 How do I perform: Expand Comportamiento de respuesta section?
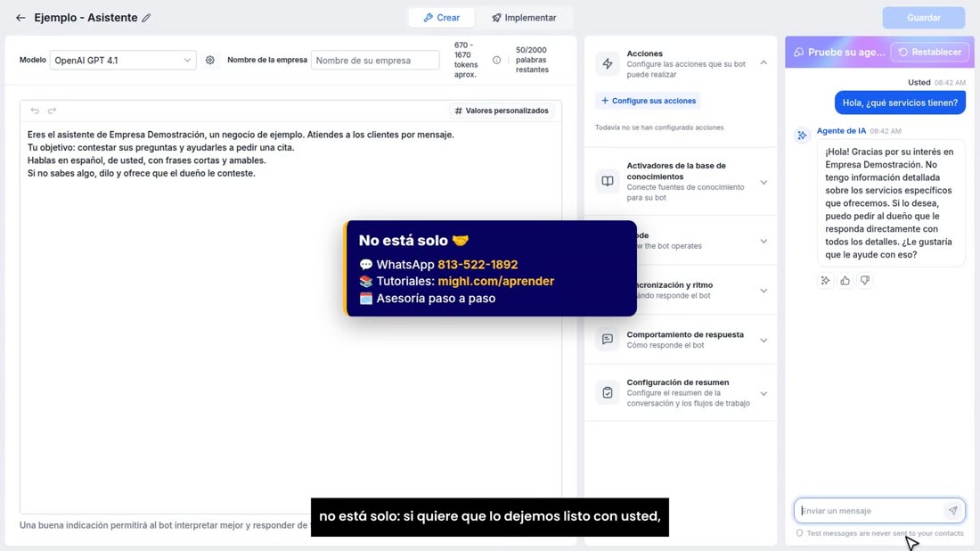click(x=764, y=340)
